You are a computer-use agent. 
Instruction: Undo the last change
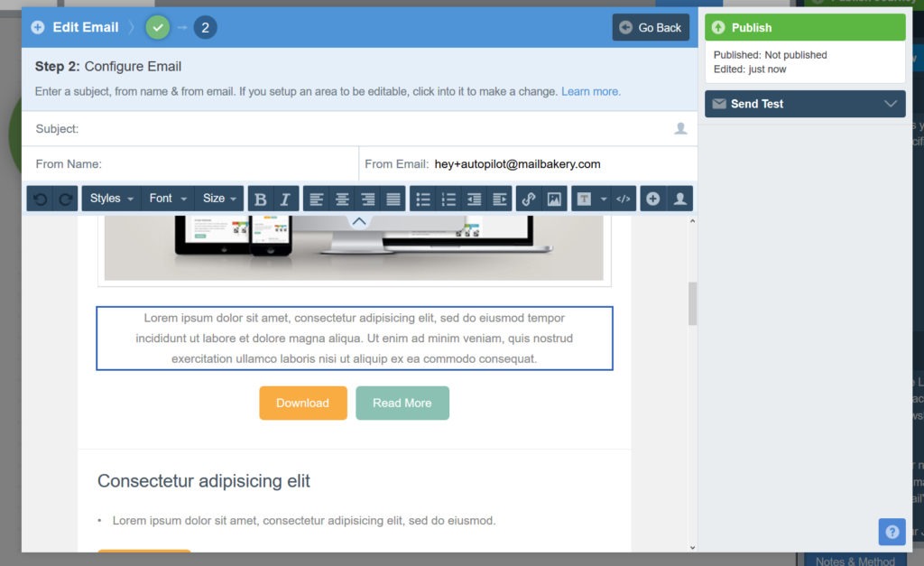pos(39,199)
